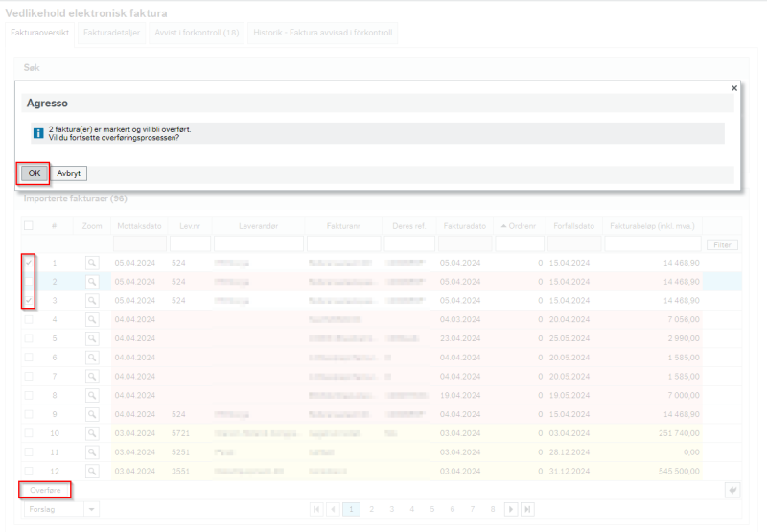Check the checkbox for row 10
767x532 pixels.
pos(29,433)
